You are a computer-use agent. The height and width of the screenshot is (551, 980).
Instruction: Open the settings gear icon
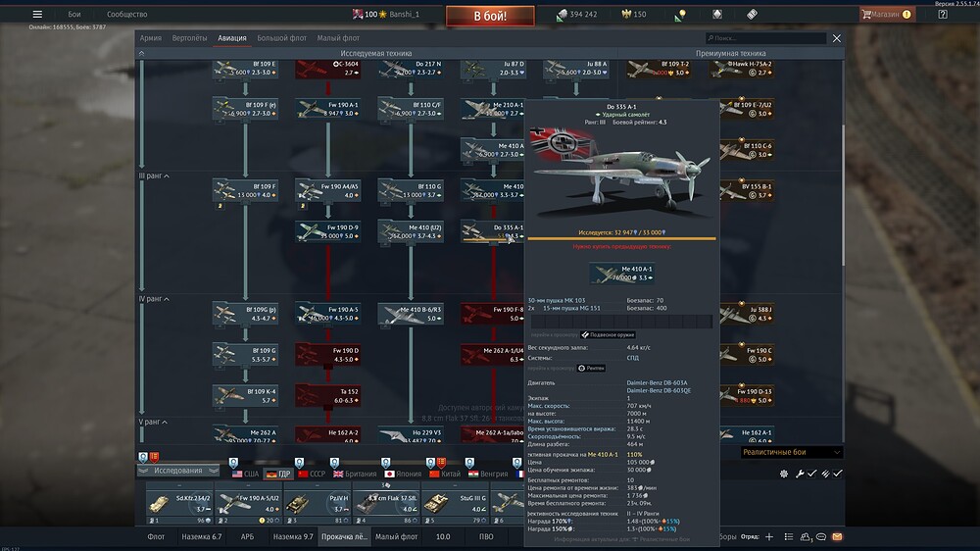coord(784,474)
